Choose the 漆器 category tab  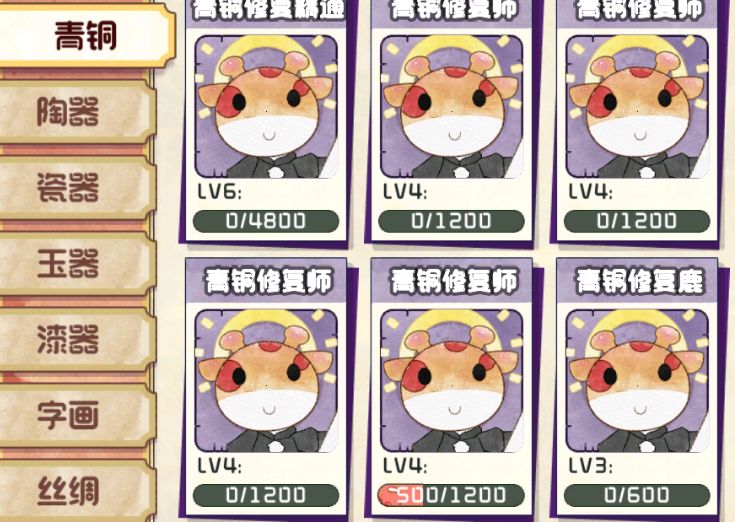click(75, 339)
